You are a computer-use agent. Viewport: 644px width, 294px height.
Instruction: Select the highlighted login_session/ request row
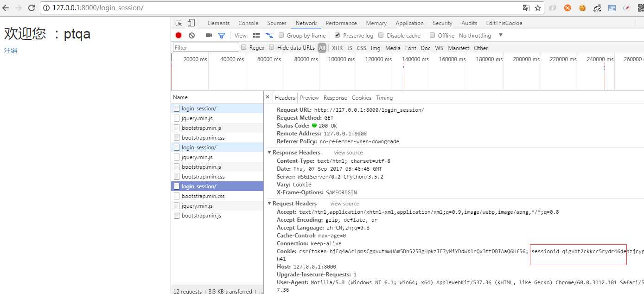217,186
